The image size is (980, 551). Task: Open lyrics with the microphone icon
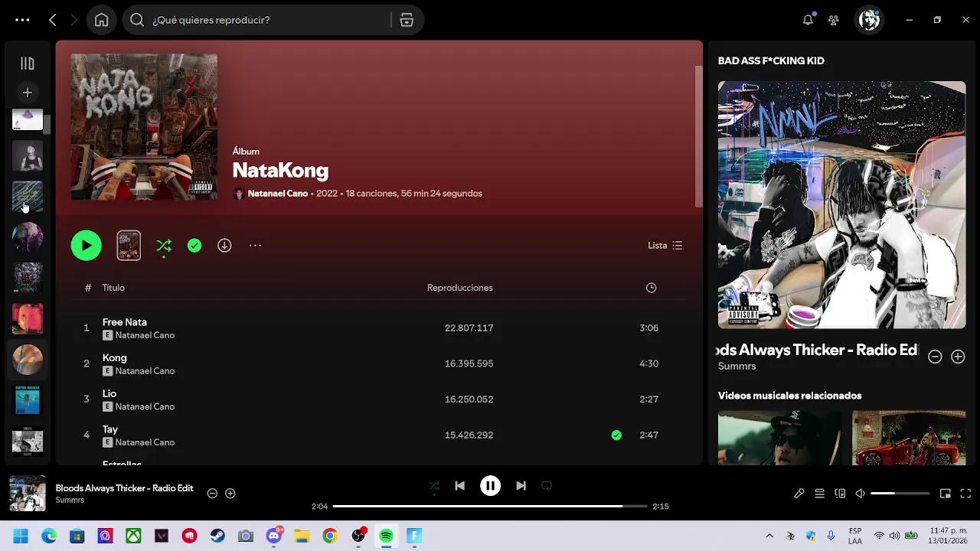point(799,494)
